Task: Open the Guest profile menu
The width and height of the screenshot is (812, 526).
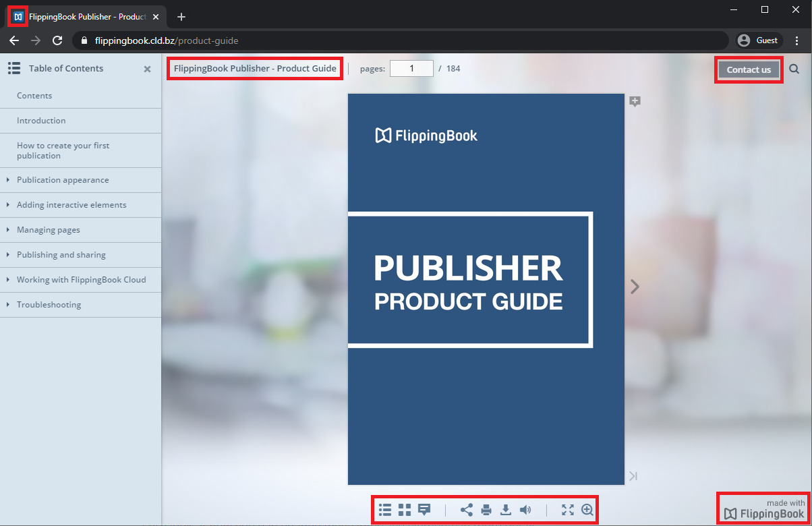Action: coord(759,40)
